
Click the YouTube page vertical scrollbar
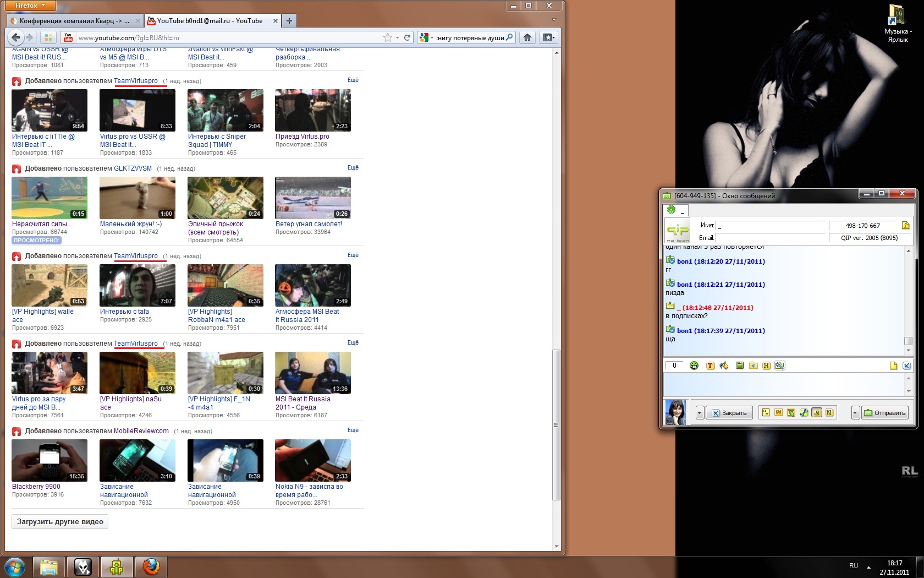(x=557, y=424)
